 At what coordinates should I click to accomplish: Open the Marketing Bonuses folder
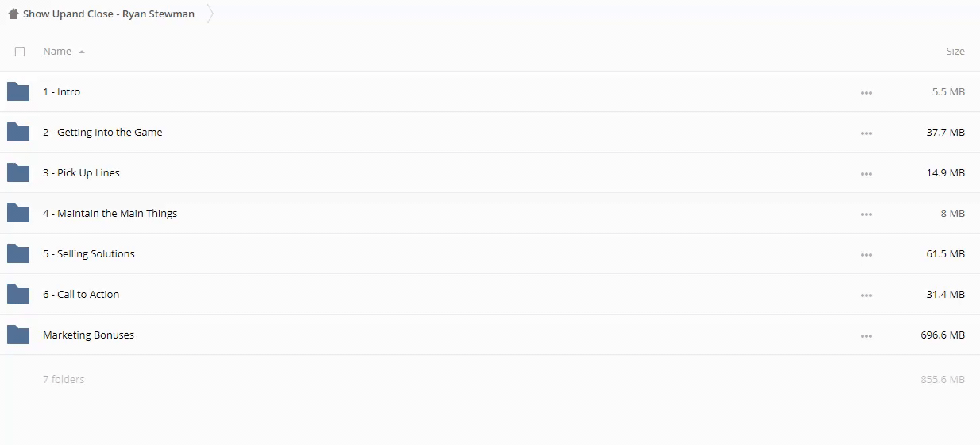[x=88, y=335]
